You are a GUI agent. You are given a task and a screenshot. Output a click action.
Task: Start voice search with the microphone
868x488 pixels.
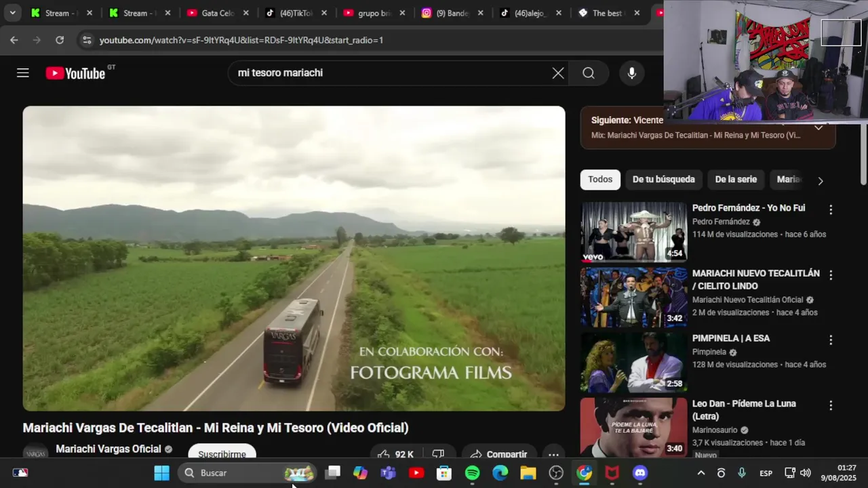632,73
